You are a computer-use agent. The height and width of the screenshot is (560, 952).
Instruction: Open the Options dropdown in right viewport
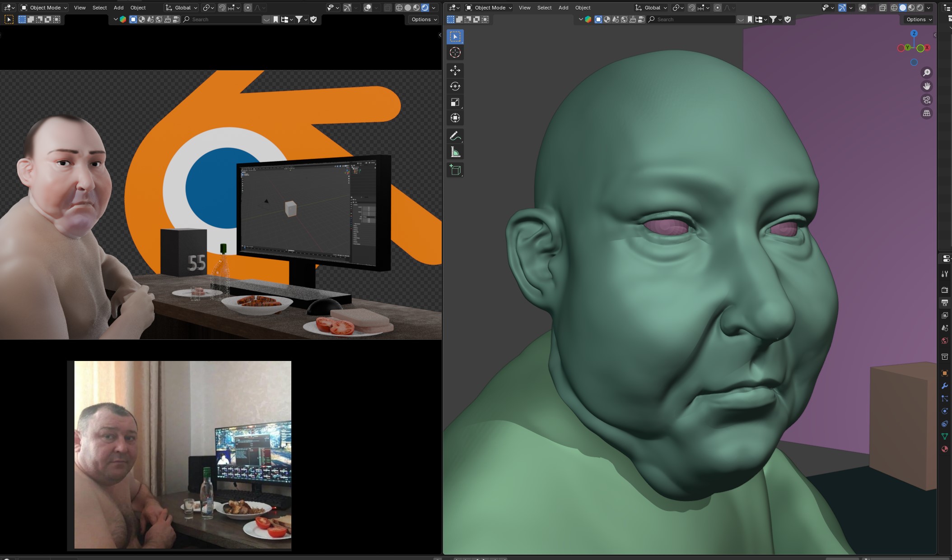[919, 19]
